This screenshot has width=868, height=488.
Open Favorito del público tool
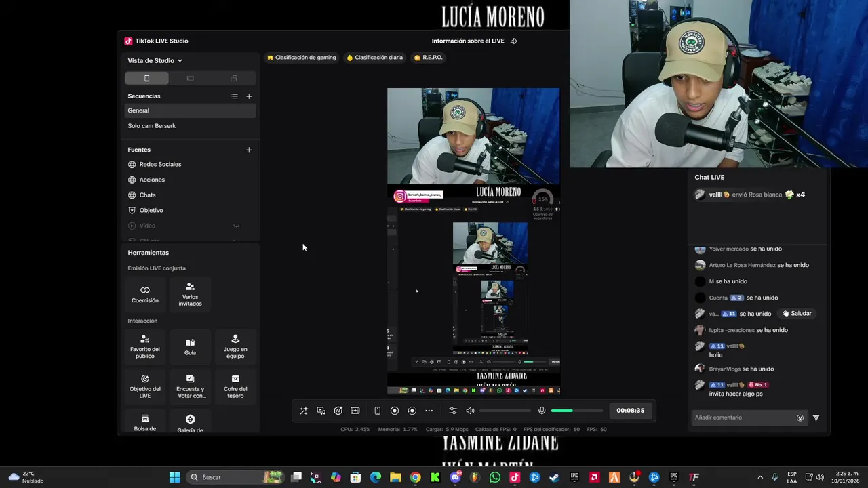(x=145, y=347)
